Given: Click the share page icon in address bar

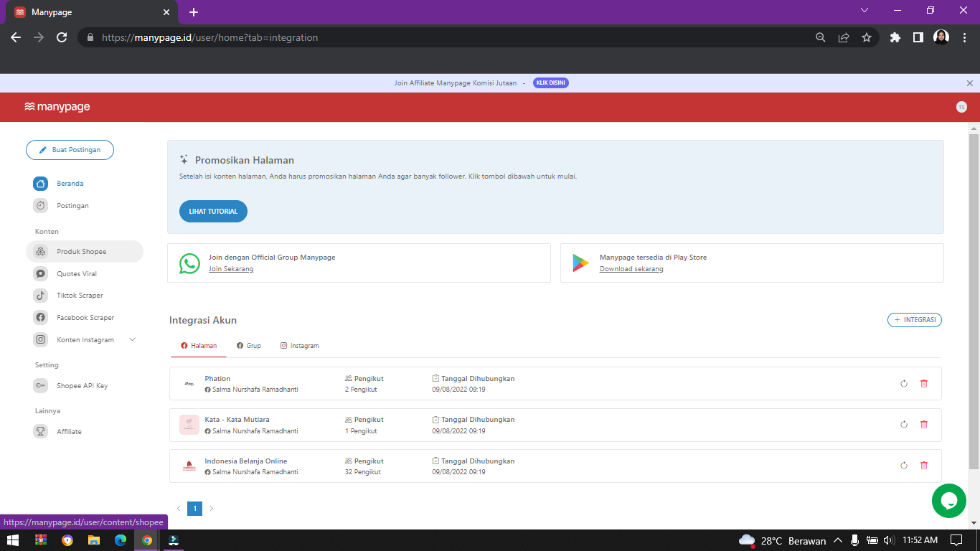Looking at the screenshot, I should 844,37.
